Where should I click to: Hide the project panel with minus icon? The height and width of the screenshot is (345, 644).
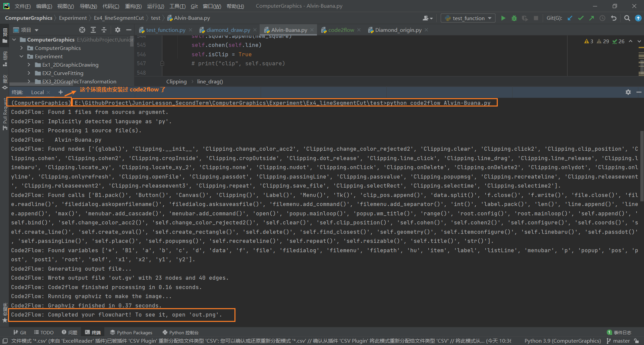[x=128, y=30]
